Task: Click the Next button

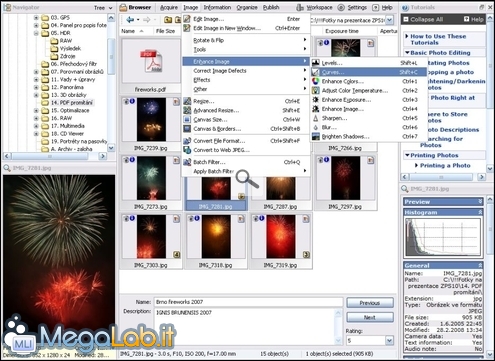Action: 370,317
